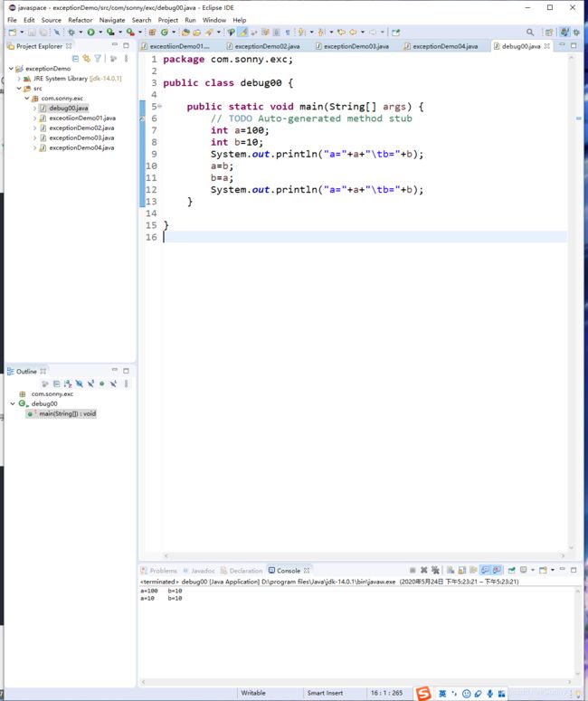Click the Clear Console icon
Image resolution: width=588 pixels, height=701 pixels.
450,570
